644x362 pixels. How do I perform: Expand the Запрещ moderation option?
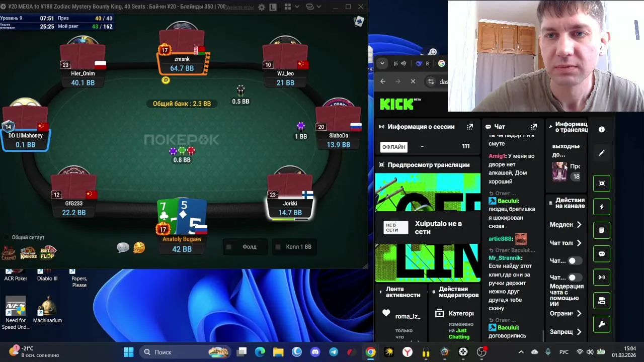click(x=567, y=332)
